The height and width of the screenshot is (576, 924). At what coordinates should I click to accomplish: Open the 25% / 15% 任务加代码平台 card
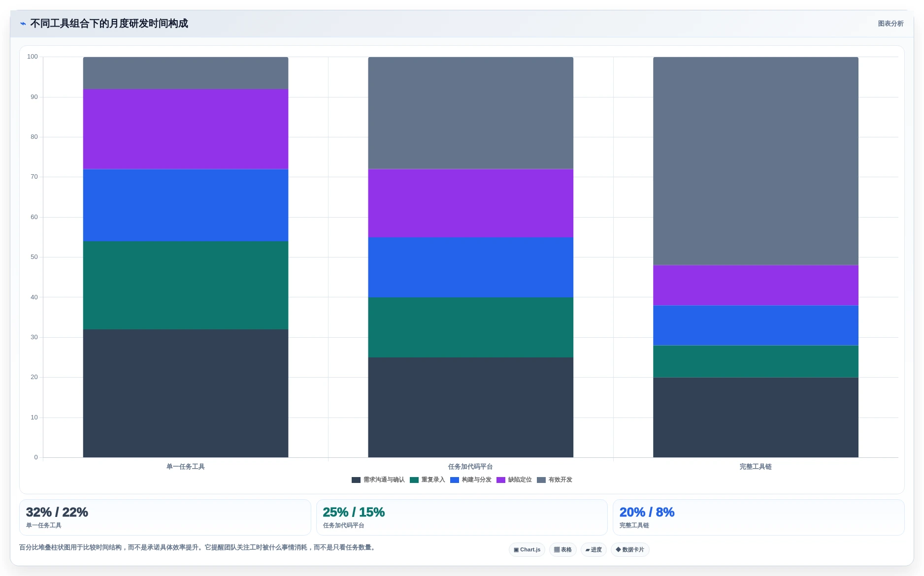(x=462, y=517)
